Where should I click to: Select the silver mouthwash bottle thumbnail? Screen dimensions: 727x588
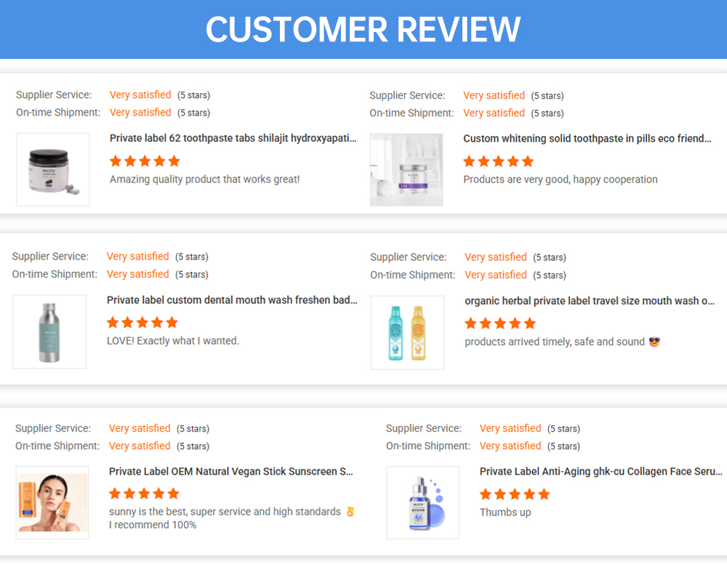(x=49, y=331)
